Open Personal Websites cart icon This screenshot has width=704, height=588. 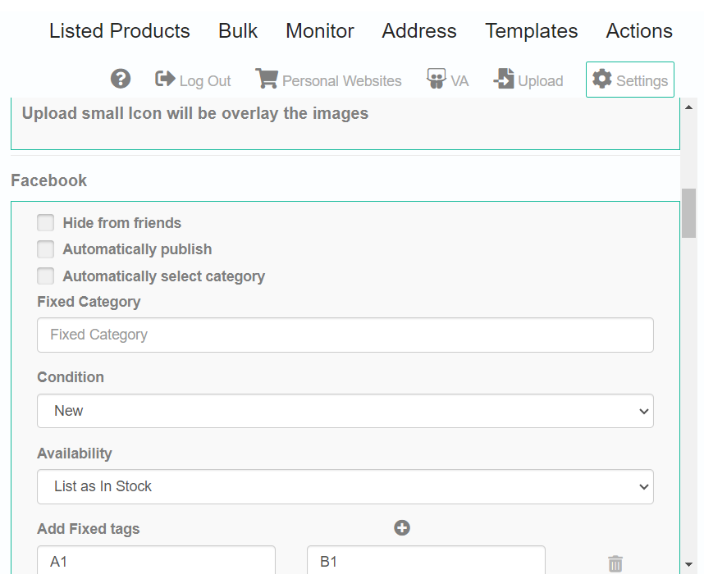[267, 79]
